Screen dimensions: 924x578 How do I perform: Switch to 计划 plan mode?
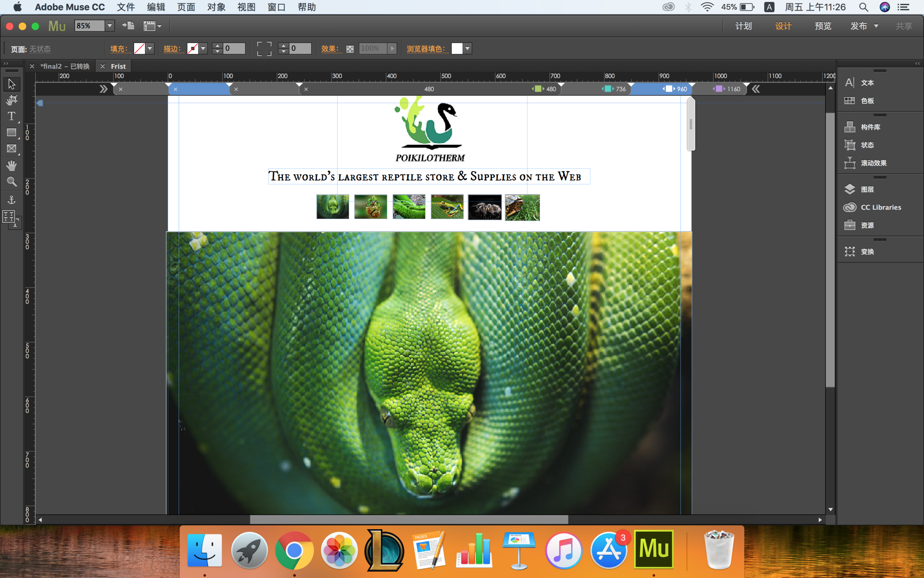coord(743,26)
